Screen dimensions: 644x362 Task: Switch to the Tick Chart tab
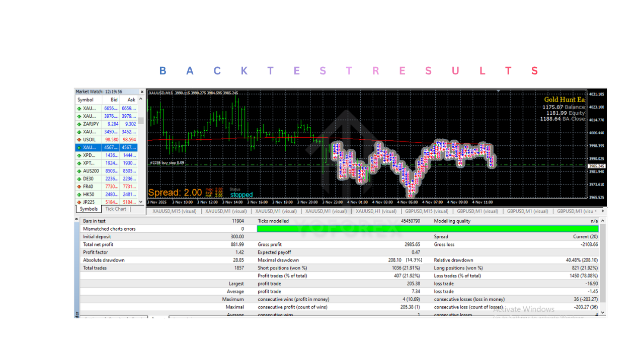tap(116, 209)
